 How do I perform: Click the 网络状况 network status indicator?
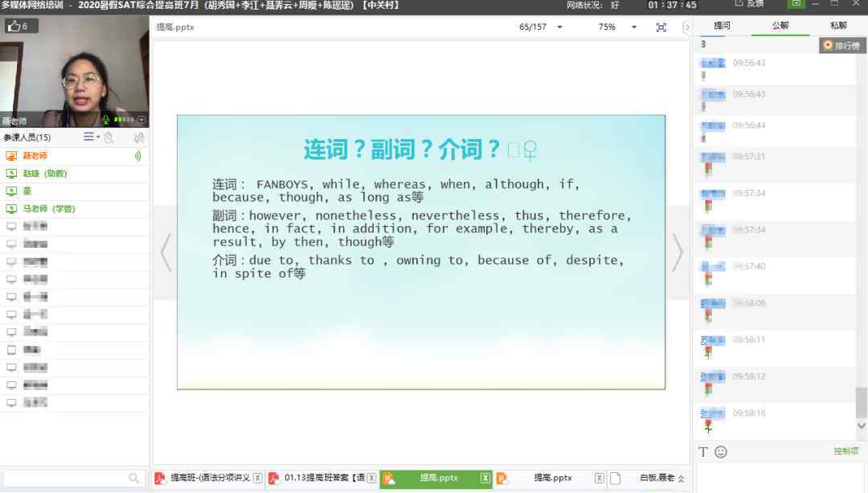click(x=592, y=5)
